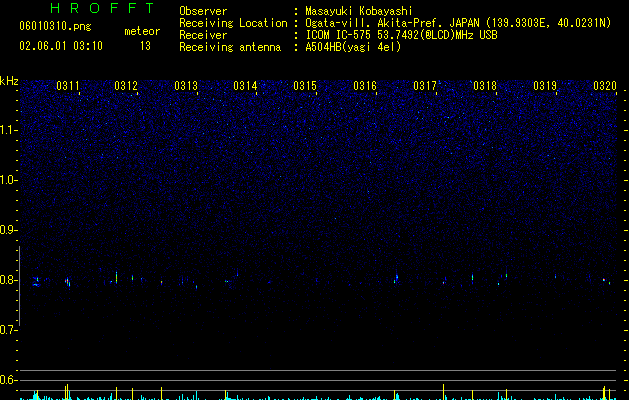
Task: Click the 0.6 kHz axis label
Action: [9, 380]
